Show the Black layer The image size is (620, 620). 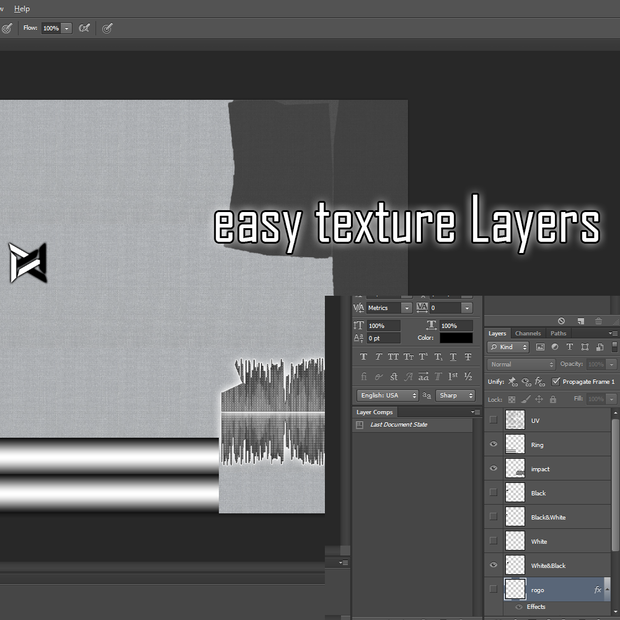[x=493, y=492]
